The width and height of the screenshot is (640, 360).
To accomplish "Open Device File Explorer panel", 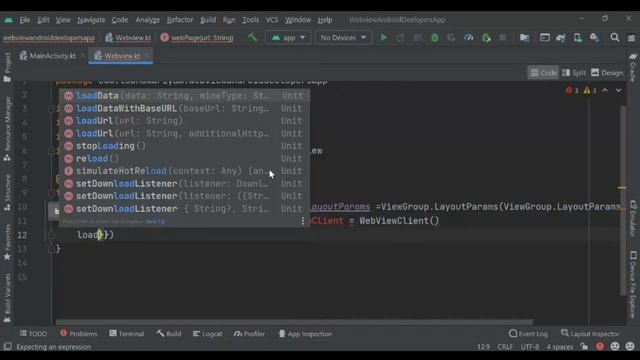I will coord(633,284).
